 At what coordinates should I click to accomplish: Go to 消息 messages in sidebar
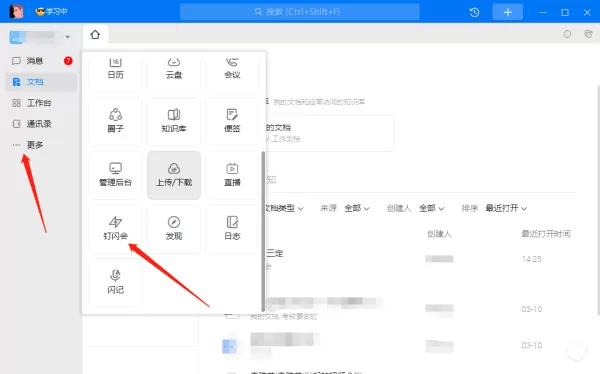[41, 61]
